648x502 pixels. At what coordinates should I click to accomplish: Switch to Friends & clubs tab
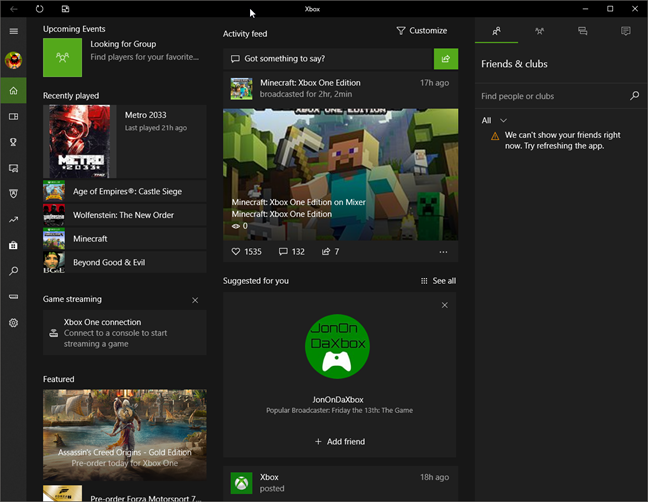(x=496, y=31)
